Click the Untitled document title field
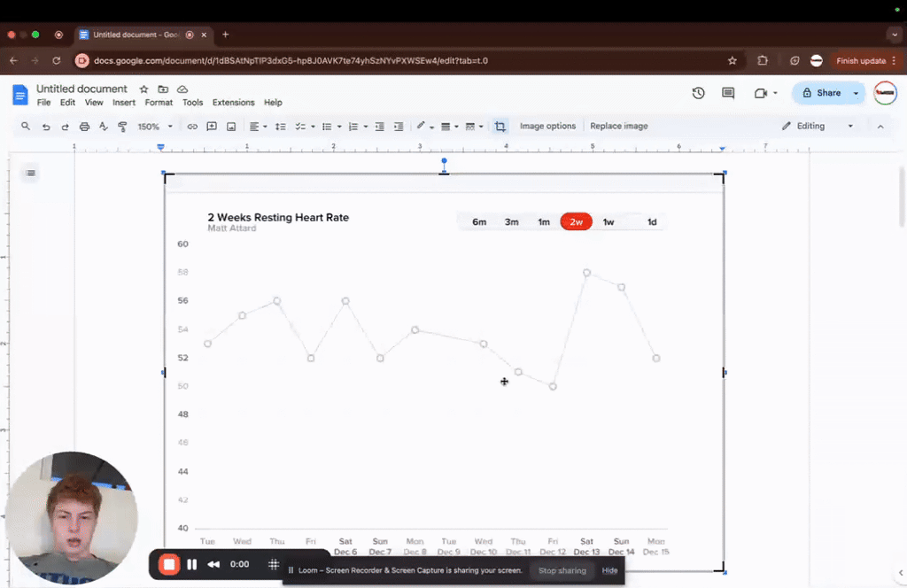The height and width of the screenshot is (588, 907). click(81, 89)
